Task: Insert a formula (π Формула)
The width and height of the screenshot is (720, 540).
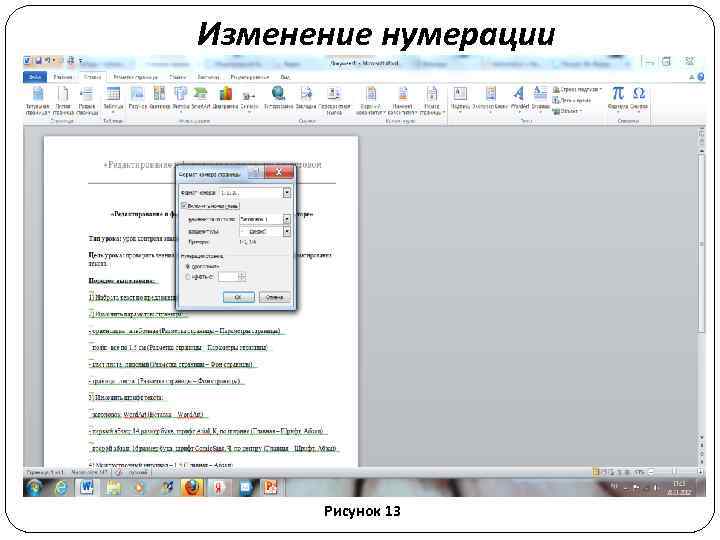Action: (618, 98)
